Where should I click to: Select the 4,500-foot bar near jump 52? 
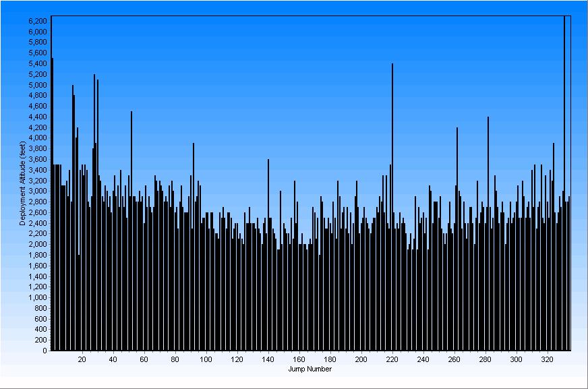pyautogui.click(x=131, y=231)
